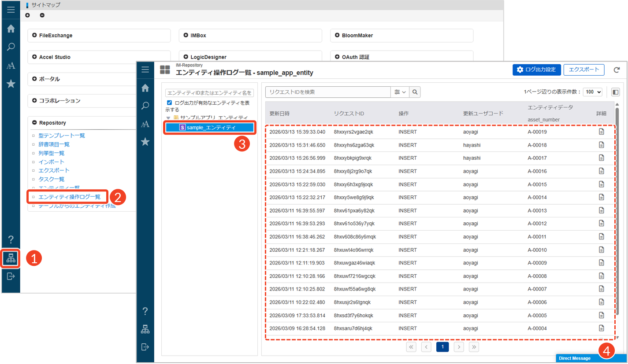The image size is (628, 364).
Task: Open the sitemap icon in left sidebar
Action: (x=11, y=259)
